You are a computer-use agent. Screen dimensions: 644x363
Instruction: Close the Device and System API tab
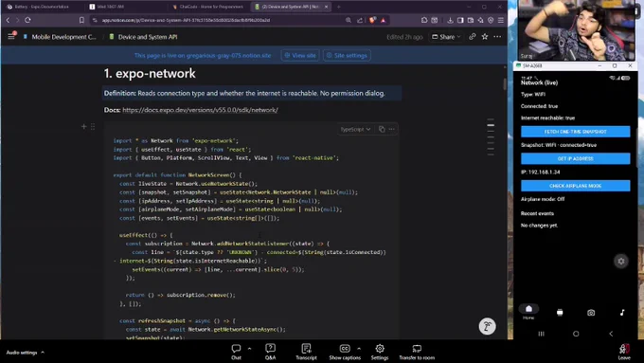pos(326,7)
